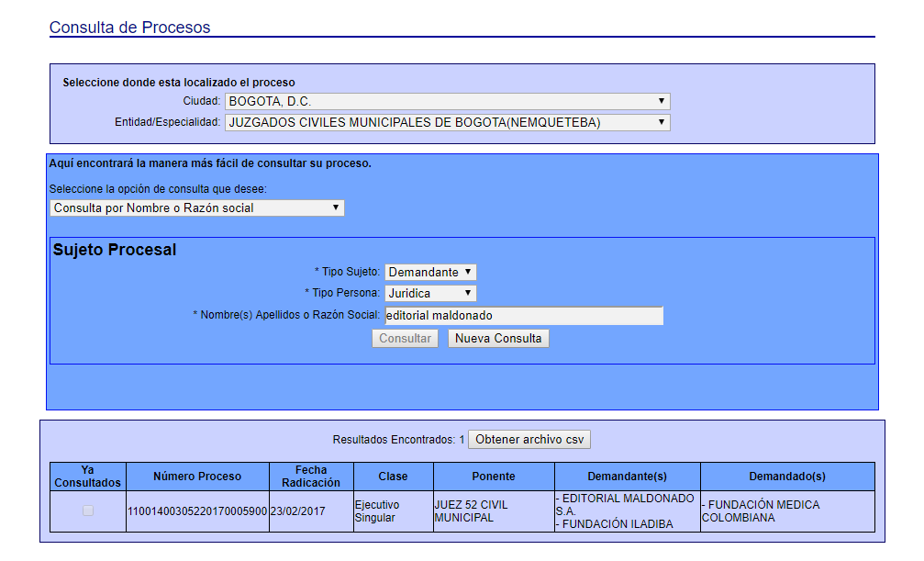
Task: Click the Consulta de Procesos heading
Action: click(129, 28)
